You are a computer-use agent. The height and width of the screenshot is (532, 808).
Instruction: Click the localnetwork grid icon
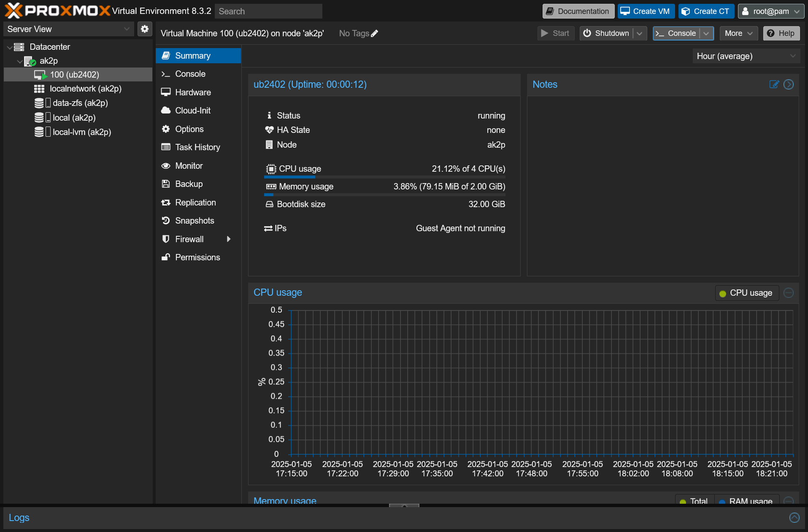pos(39,89)
